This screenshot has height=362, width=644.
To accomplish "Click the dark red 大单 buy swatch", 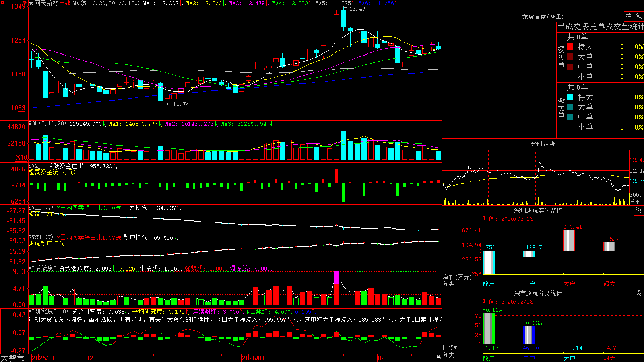I will point(570,57).
